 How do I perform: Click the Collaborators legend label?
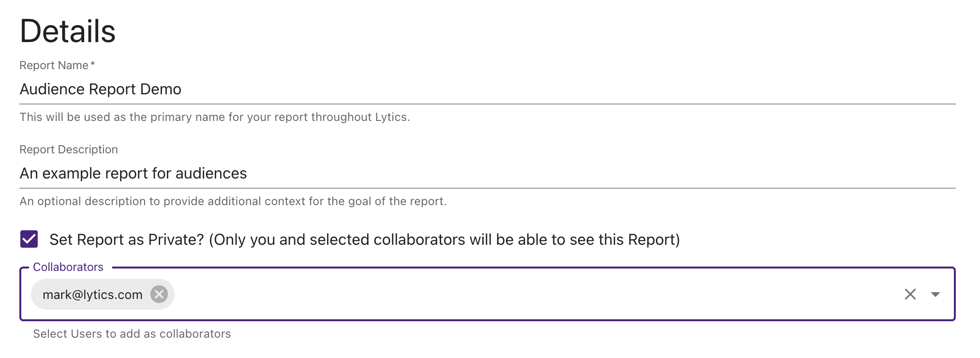coord(68,267)
